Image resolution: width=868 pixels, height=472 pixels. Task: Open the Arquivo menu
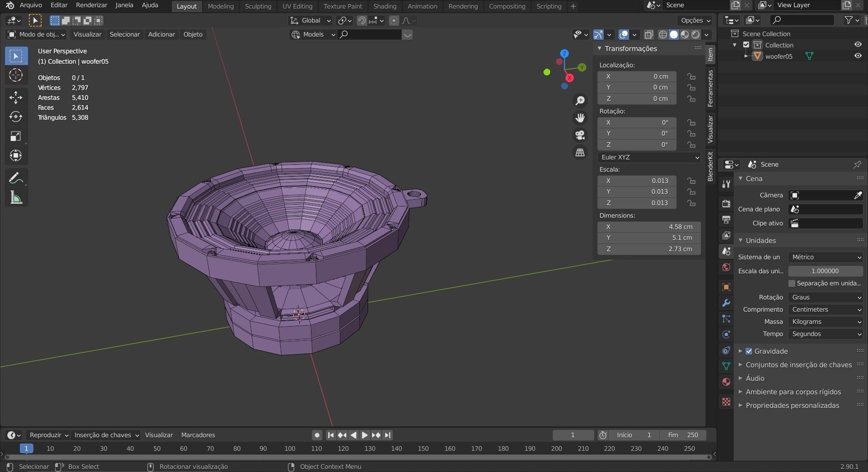[x=31, y=5]
